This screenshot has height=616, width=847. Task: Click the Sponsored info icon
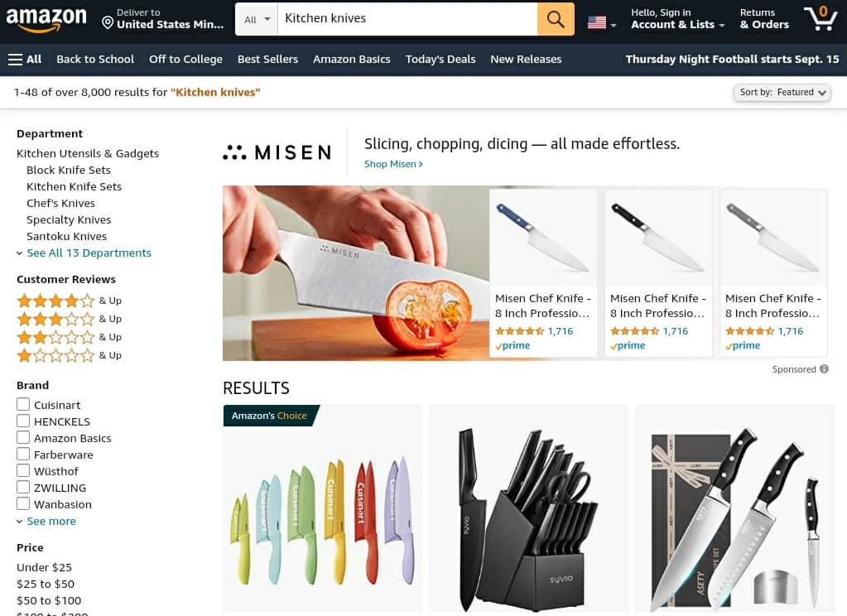tap(824, 369)
